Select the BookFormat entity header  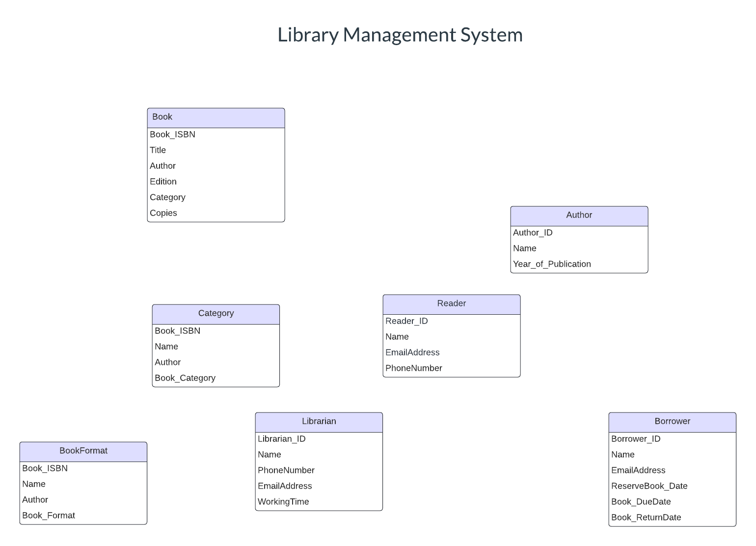(82, 451)
